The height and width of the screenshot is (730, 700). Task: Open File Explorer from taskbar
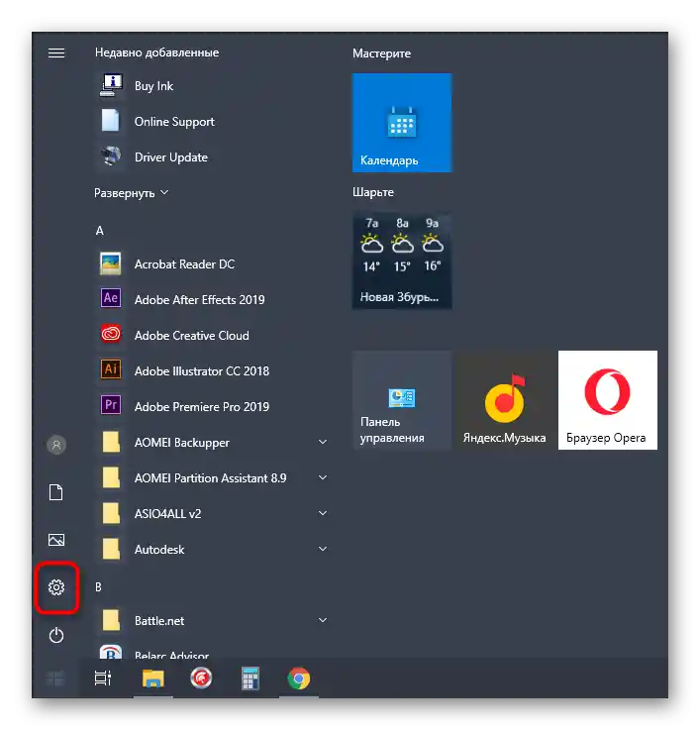[x=153, y=678]
